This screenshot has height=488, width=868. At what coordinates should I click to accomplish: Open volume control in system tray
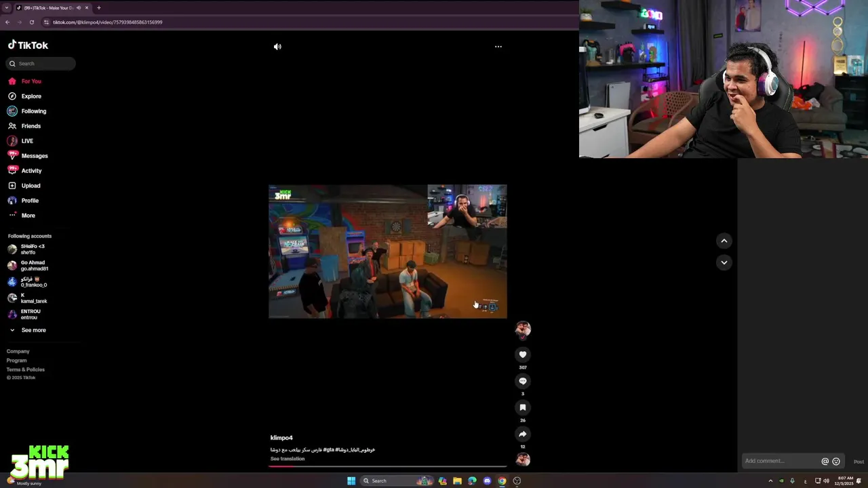click(x=826, y=481)
